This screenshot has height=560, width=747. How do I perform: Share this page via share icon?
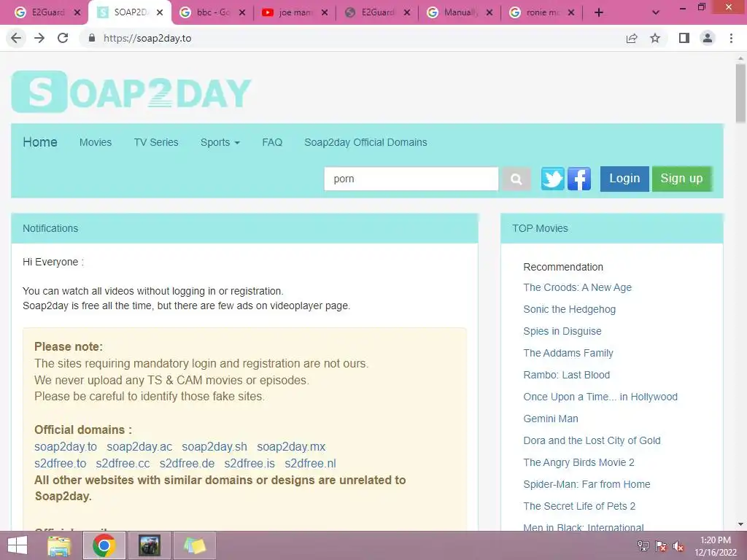tap(632, 38)
